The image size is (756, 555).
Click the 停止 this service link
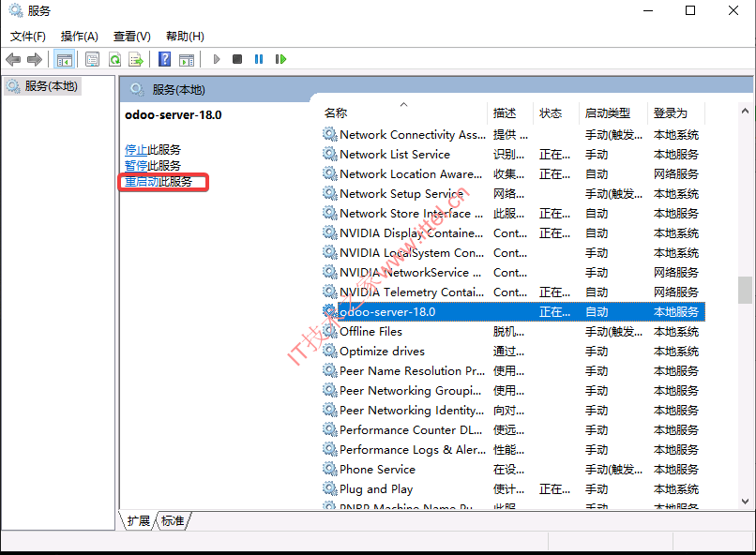[136, 150]
